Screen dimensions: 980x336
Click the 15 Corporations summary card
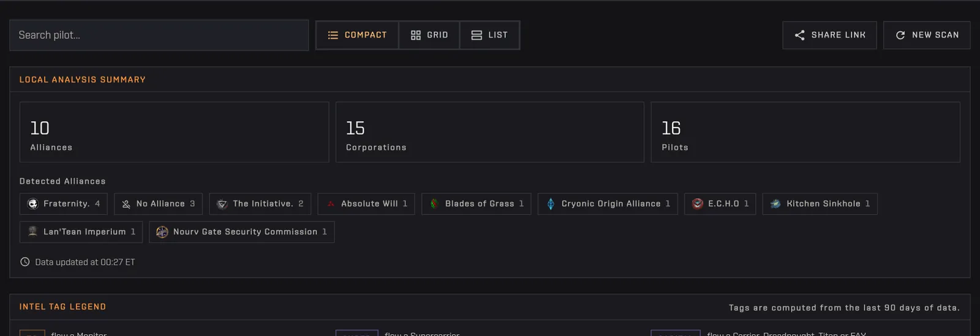[x=490, y=132]
